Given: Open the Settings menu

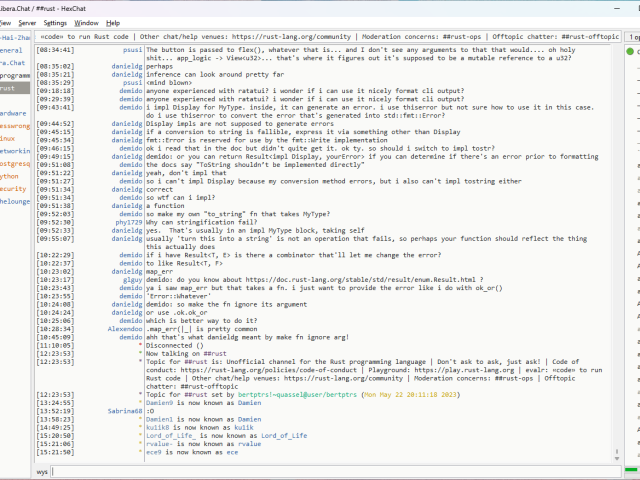Looking at the screenshot, I should click(x=56, y=22).
